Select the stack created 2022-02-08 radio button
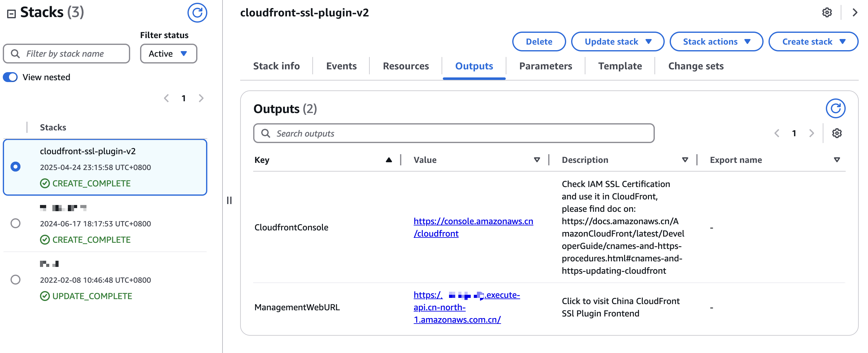 [x=15, y=280]
